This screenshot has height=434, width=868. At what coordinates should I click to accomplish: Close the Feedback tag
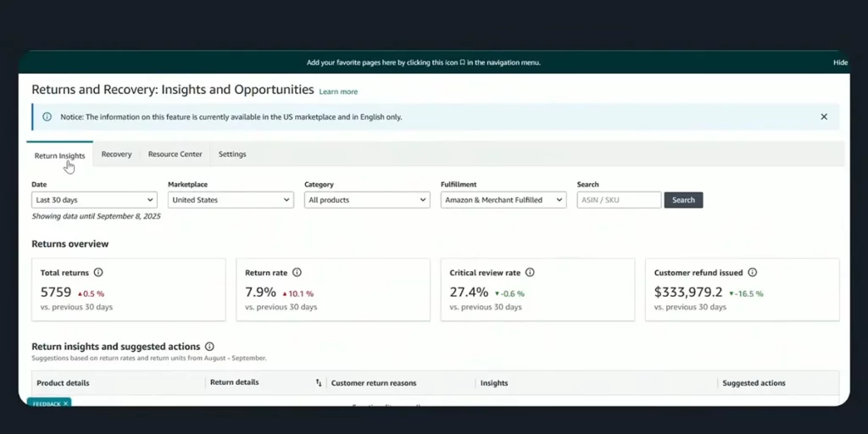(66, 403)
